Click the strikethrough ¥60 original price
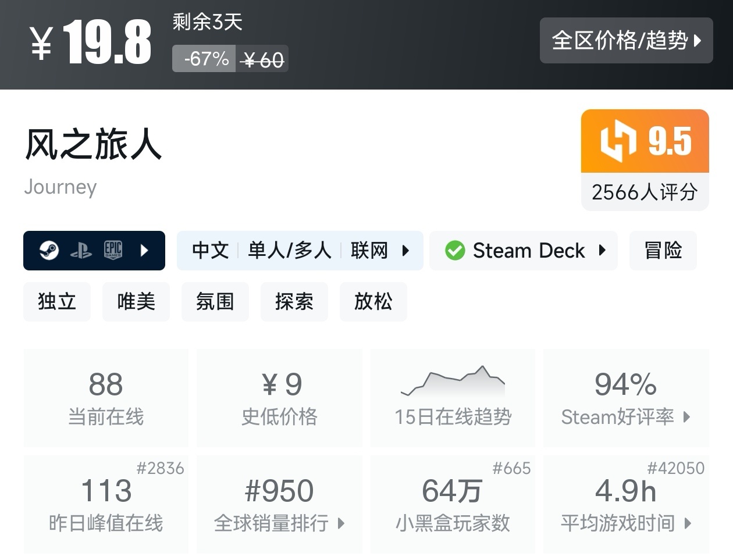This screenshot has width=733, height=560. click(x=263, y=58)
